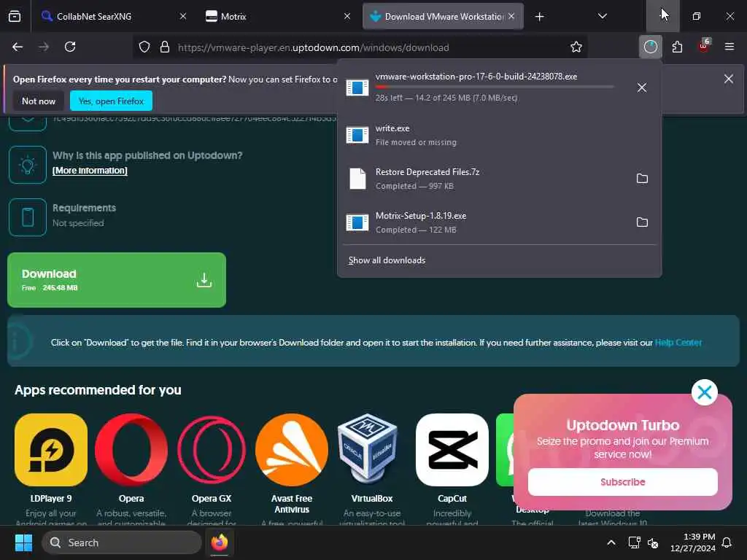Close the Uptodown Turbo promo popup
The height and width of the screenshot is (560, 747).
[704, 392]
